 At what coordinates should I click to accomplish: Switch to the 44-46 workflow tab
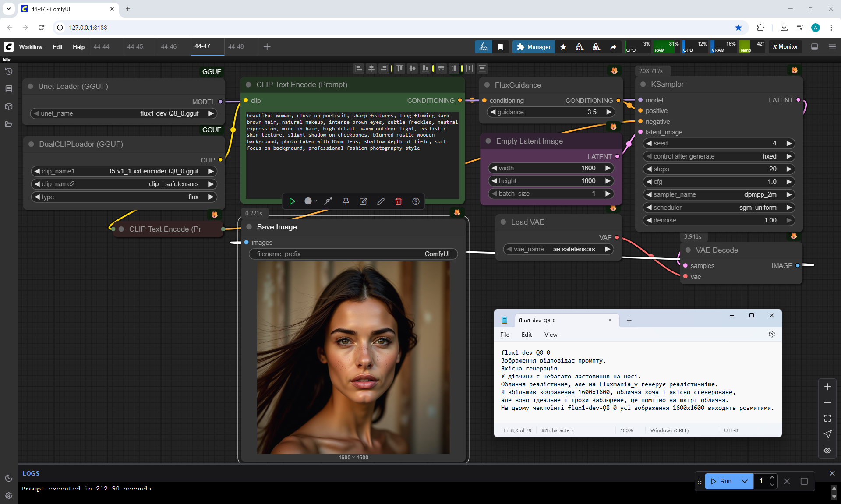click(x=169, y=46)
